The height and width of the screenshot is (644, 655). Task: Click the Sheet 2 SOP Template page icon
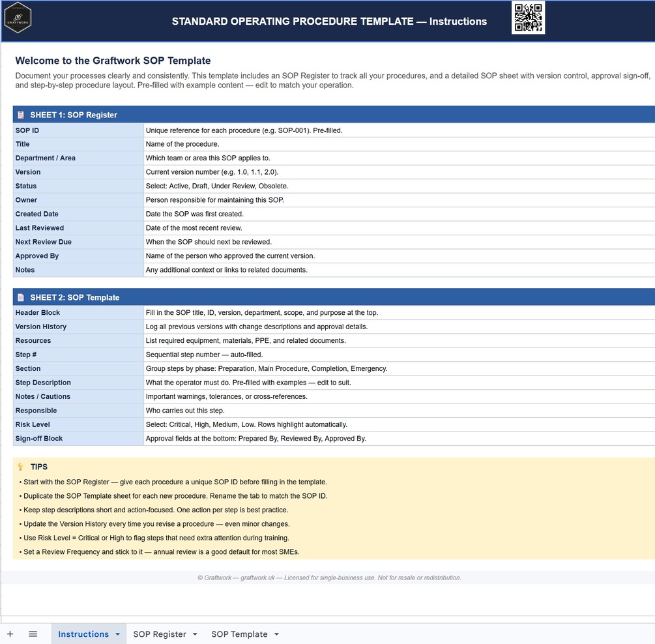pyautogui.click(x=20, y=297)
